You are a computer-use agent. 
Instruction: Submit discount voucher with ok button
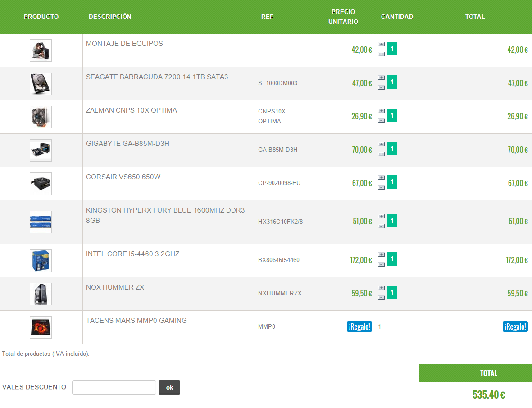(x=169, y=387)
